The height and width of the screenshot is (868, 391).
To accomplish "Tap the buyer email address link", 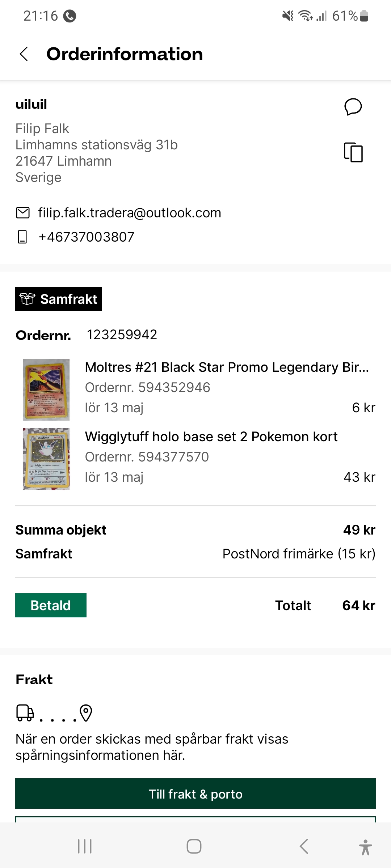I will coord(130,213).
